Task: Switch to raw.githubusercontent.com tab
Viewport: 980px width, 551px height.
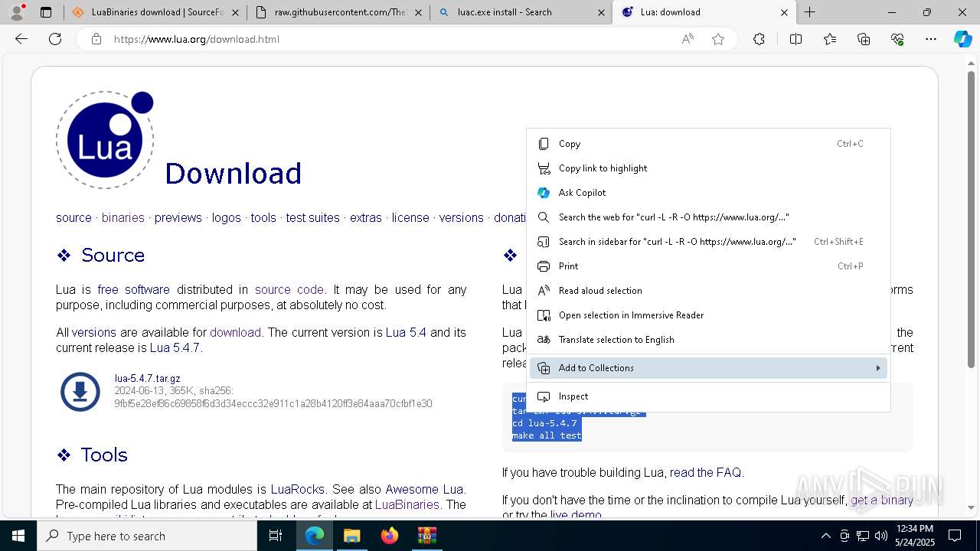Action: pos(339,12)
